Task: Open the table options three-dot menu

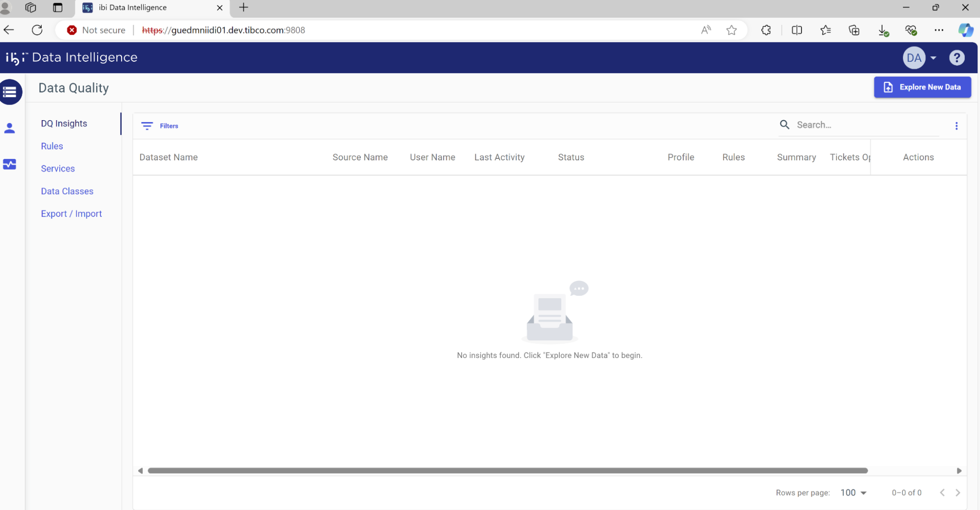Action: (x=956, y=126)
